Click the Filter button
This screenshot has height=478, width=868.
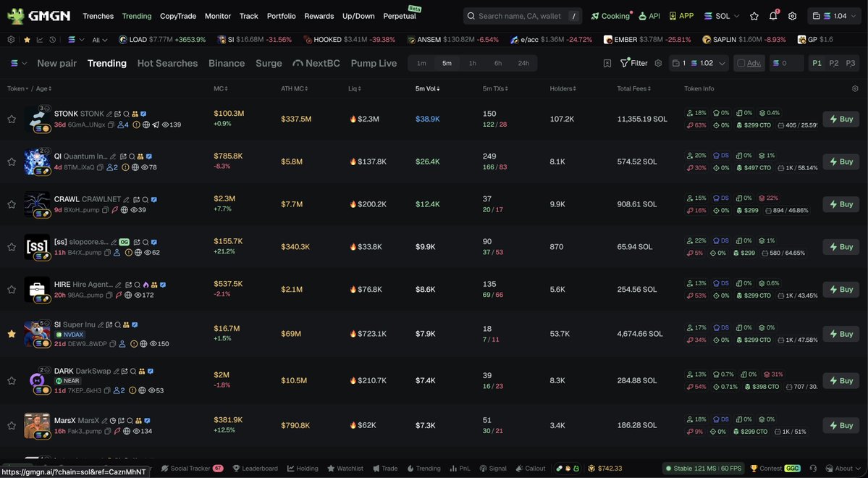tap(634, 63)
